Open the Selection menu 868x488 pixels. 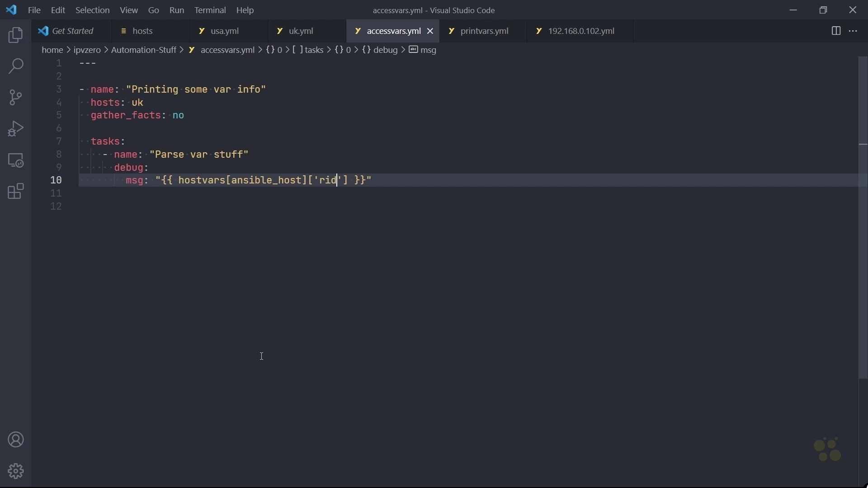93,10
